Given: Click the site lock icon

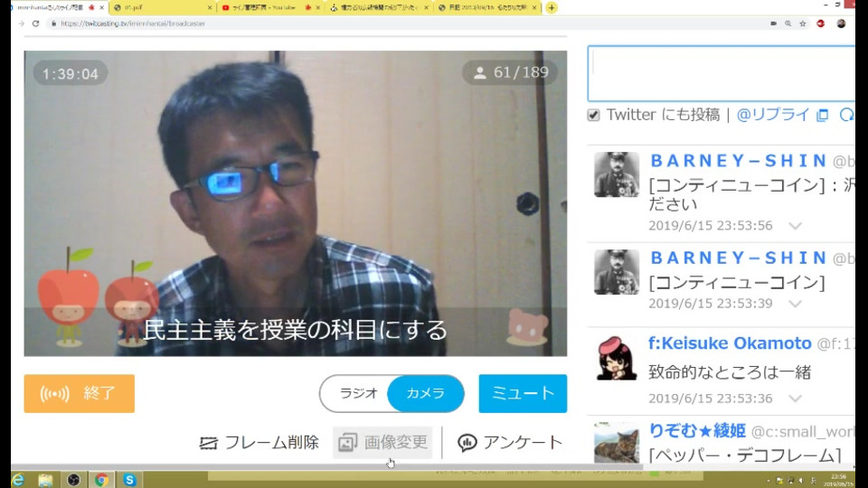Looking at the screenshot, I should [53, 23].
